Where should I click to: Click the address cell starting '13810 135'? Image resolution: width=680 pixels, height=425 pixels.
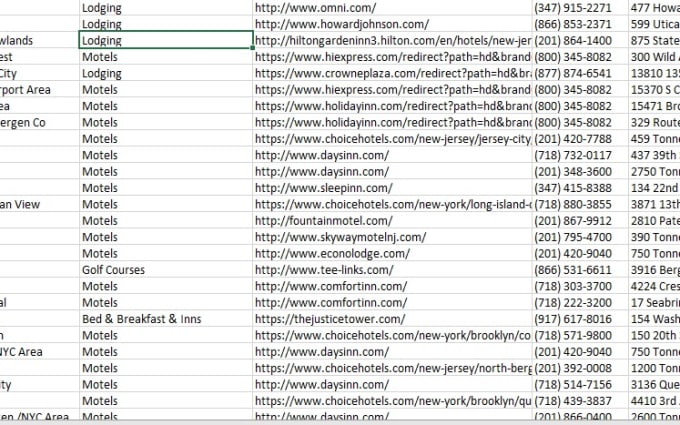click(654, 73)
